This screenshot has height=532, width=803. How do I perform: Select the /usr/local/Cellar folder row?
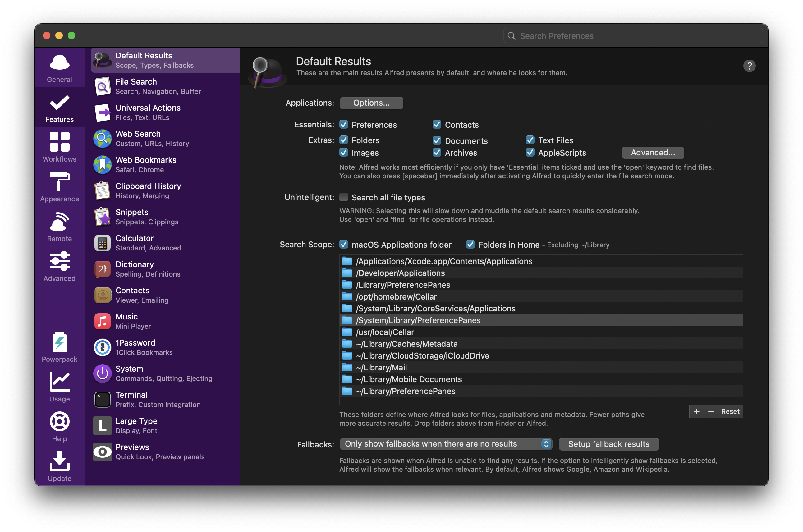point(541,332)
